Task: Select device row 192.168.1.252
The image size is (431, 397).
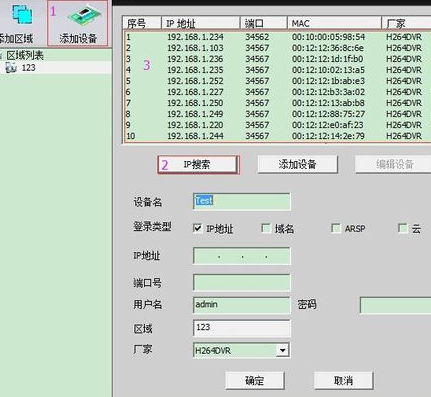Action: tap(277, 81)
